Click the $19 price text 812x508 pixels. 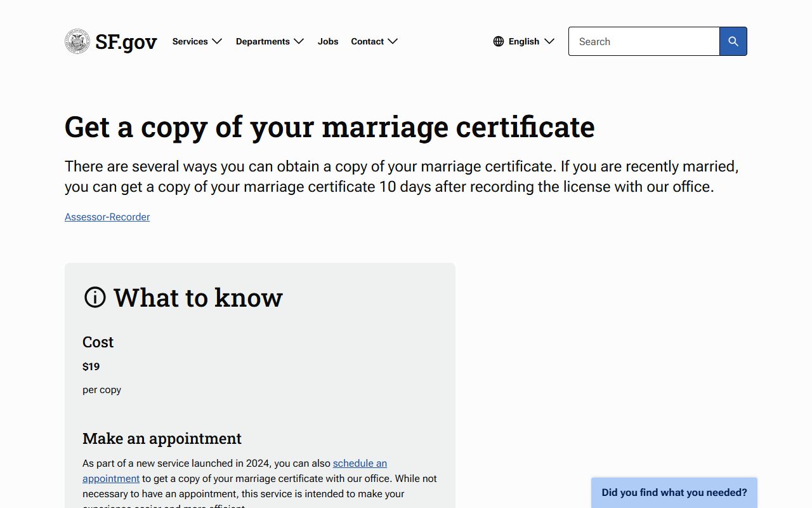(91, 366)
